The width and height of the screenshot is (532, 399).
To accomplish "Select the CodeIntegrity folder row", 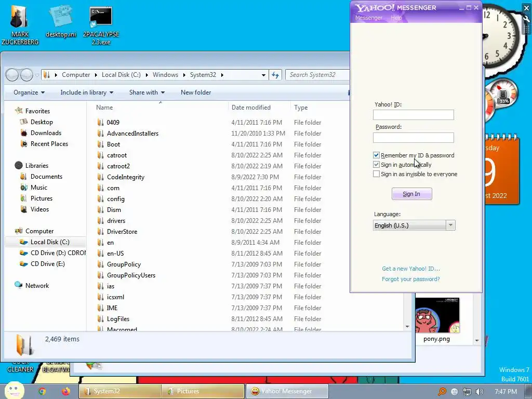I will (220, 177).
